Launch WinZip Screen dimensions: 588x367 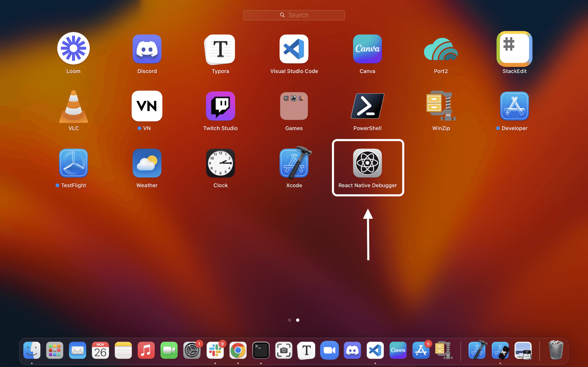pyautogui.click(x=441, y=106)
